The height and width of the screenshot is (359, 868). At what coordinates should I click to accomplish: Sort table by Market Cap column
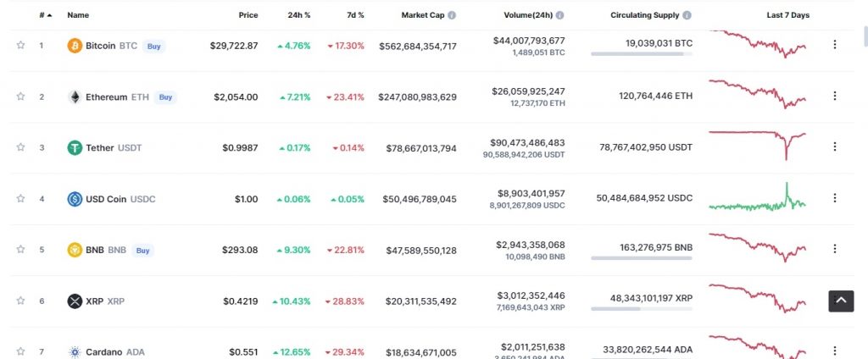click(423, 15)
